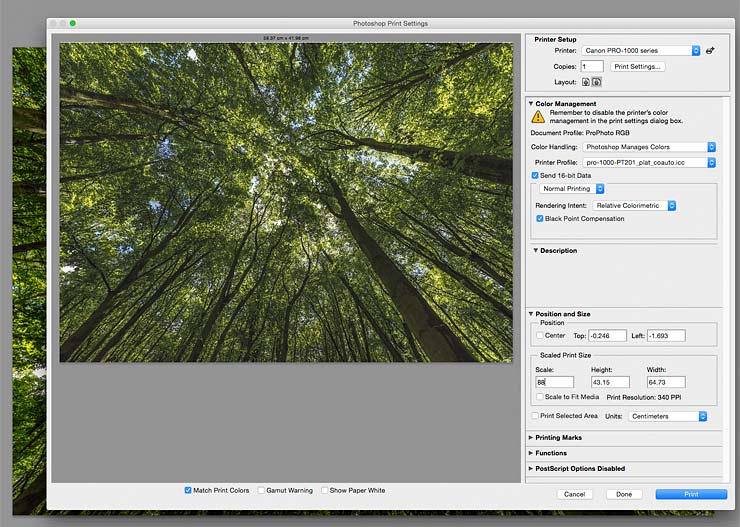
Task: Click the Print Settings... button
Action: [x=637, y=67]
